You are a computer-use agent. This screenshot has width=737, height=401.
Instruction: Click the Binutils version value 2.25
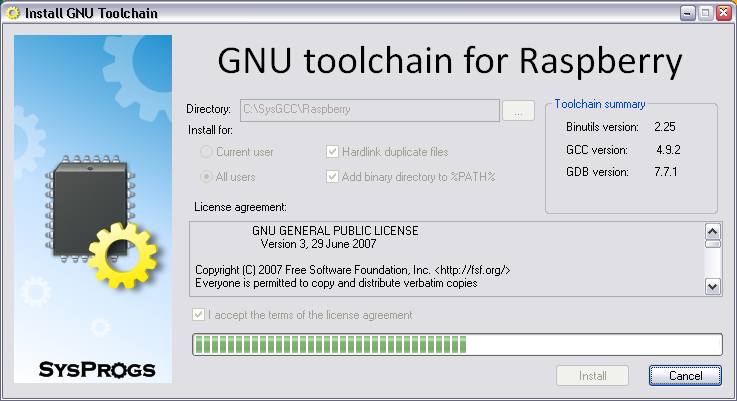[x=665, y=127]
